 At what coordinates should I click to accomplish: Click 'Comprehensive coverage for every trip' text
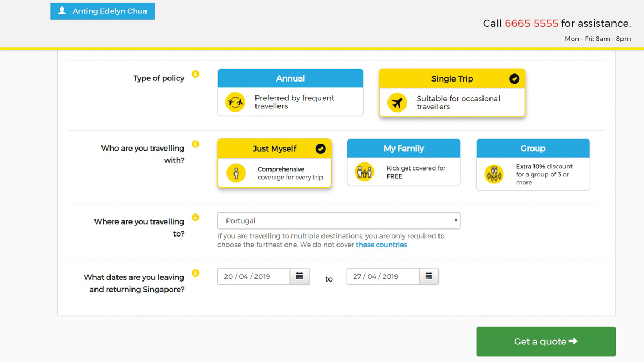coord(290,173)
